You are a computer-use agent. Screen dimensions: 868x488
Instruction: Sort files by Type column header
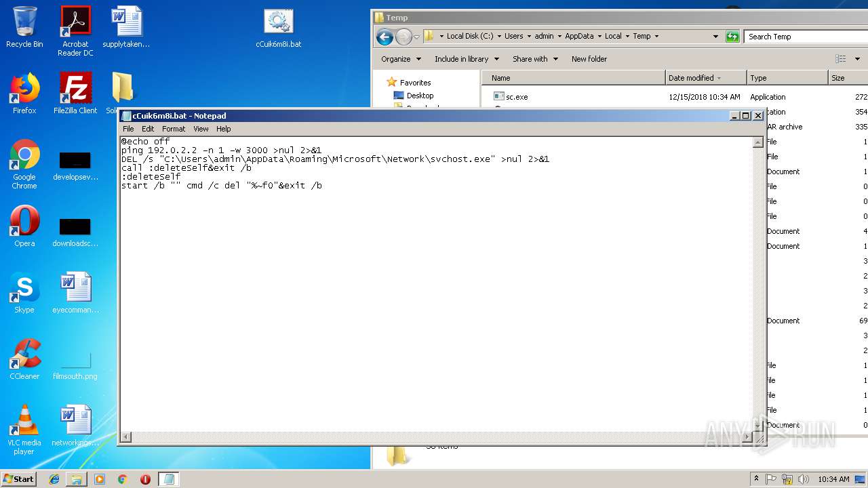click(787, 78)
